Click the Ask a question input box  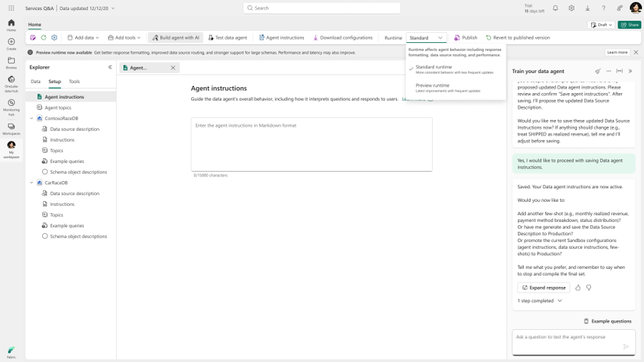pos(574,342)
